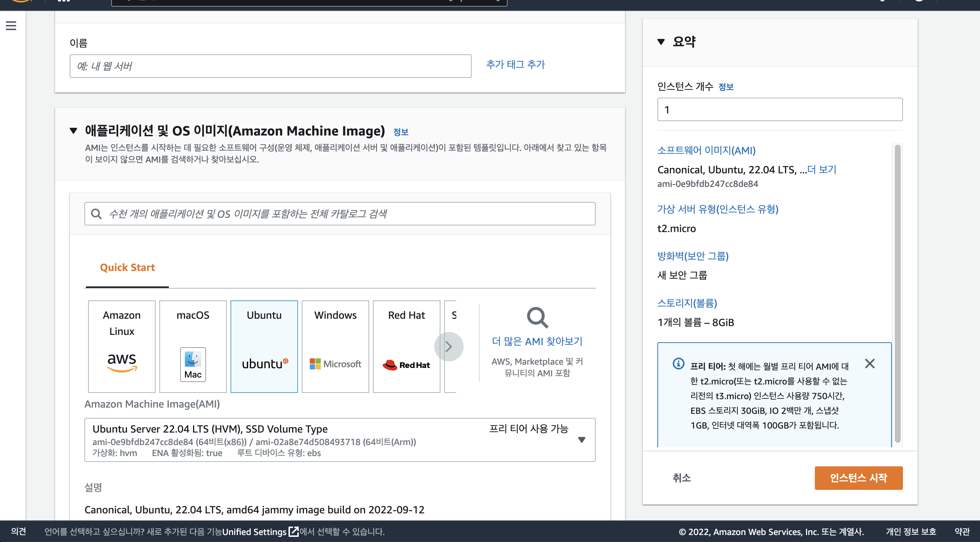This screenshot has width=980, height=542.
Task: Click the instance count input field
Action: (780, 110)
